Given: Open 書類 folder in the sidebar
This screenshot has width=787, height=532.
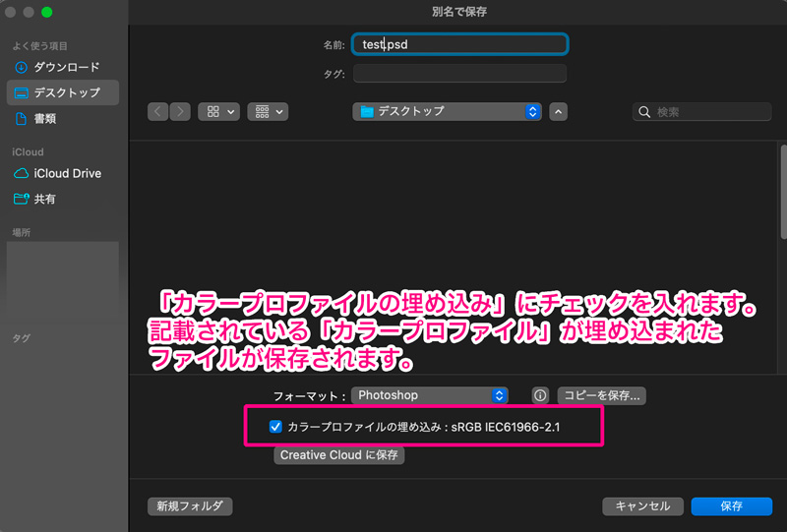Looking at the screenshot, I should coord(44,118).
